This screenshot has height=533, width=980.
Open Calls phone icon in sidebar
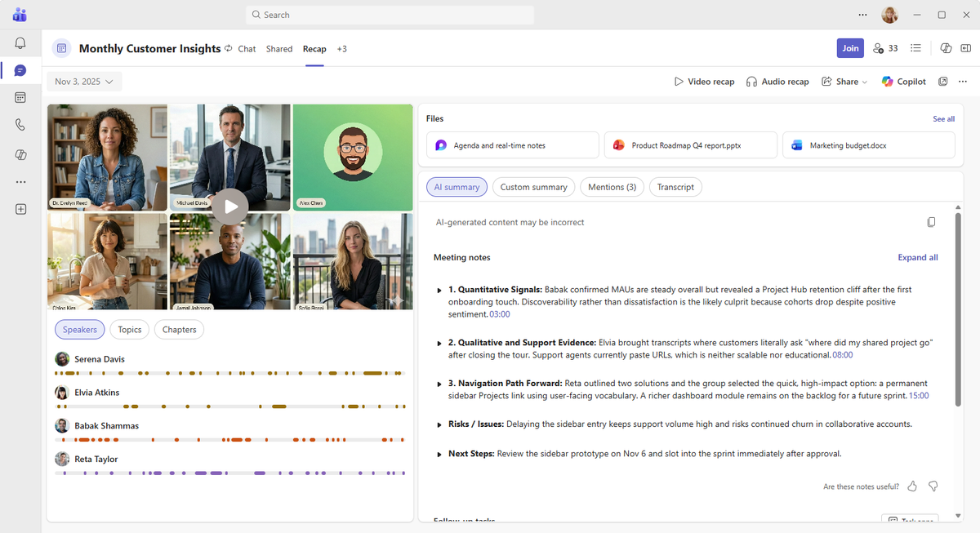point(20,125)
